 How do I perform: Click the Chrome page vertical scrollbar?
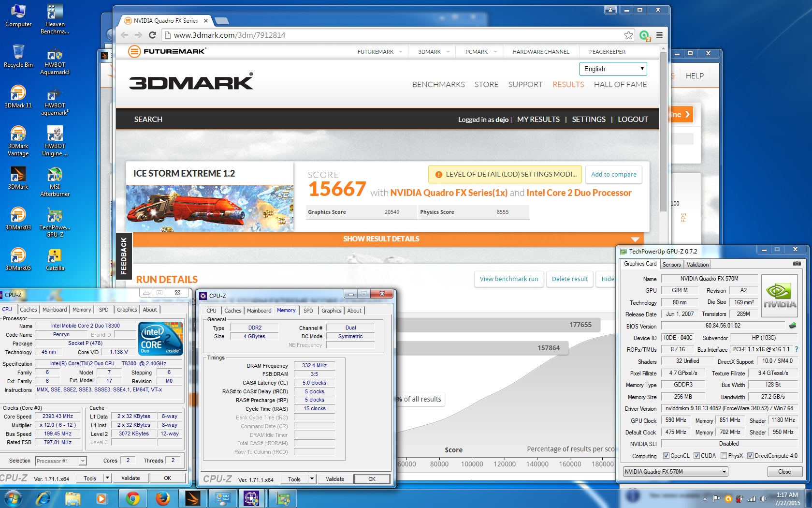pyautogui.click(x=664, y=131)
